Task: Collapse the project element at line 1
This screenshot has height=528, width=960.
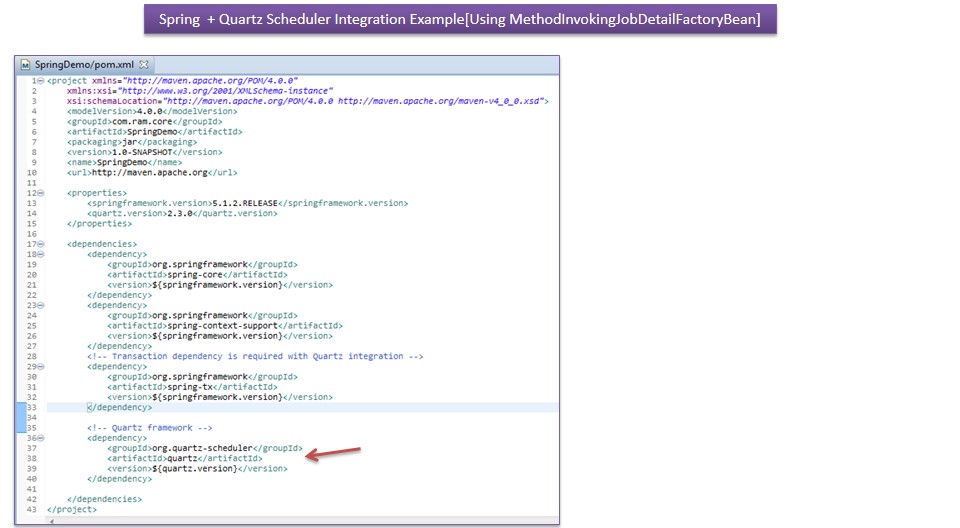Action: (x=40, y=81)
